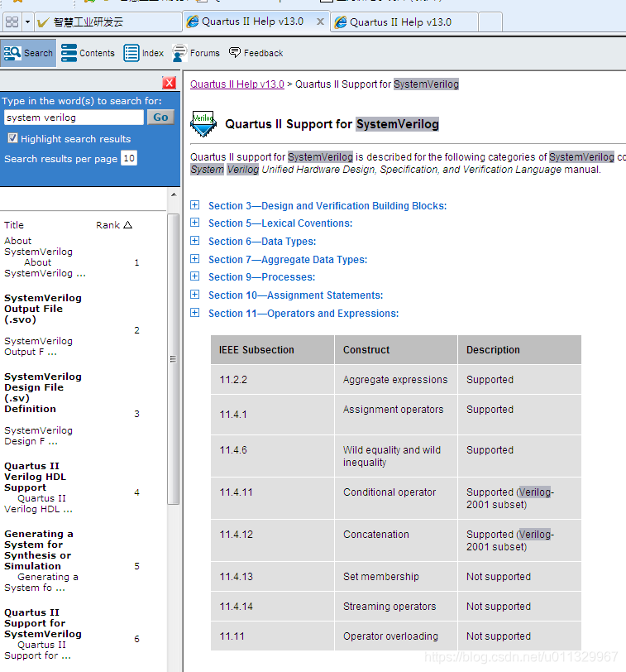This screenshot has height=672, width=626.
Task: Select the Streaming operators cell
Action: coord(396,607)
